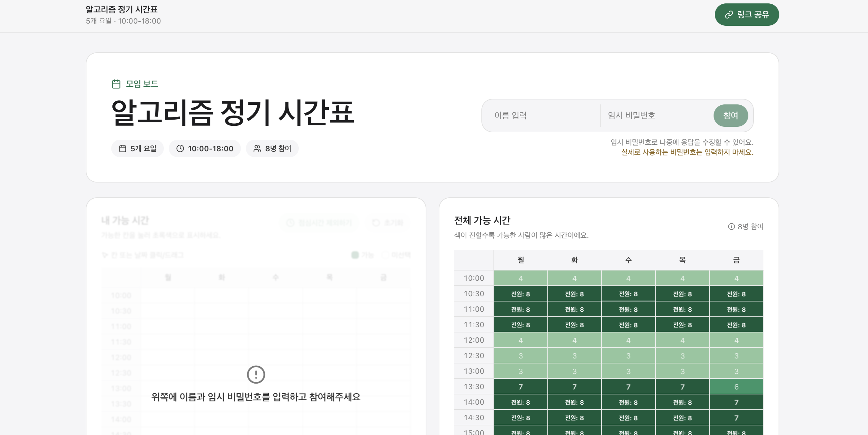Click the calendar icon beside 모임 보드
The image size is (868, 435).
point(116,84)
